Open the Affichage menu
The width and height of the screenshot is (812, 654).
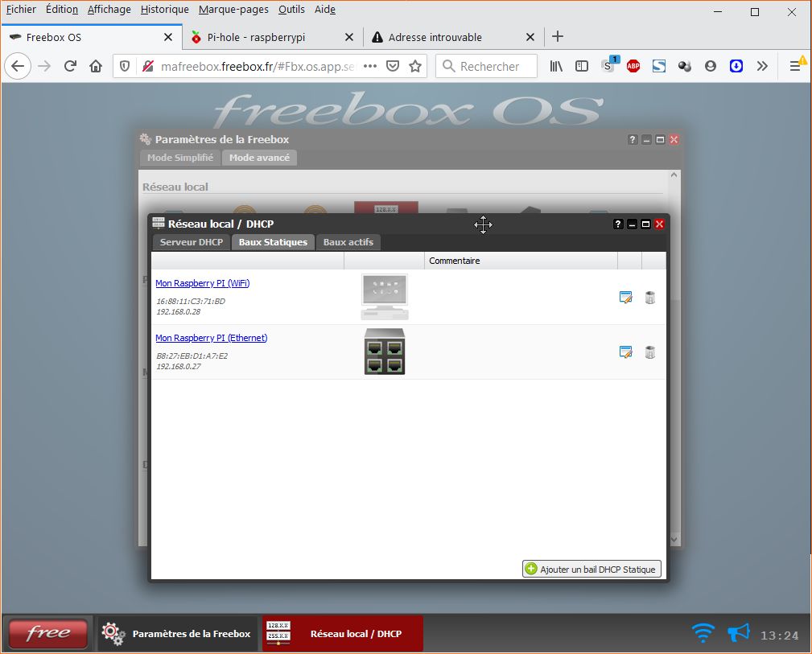[109, 10]
